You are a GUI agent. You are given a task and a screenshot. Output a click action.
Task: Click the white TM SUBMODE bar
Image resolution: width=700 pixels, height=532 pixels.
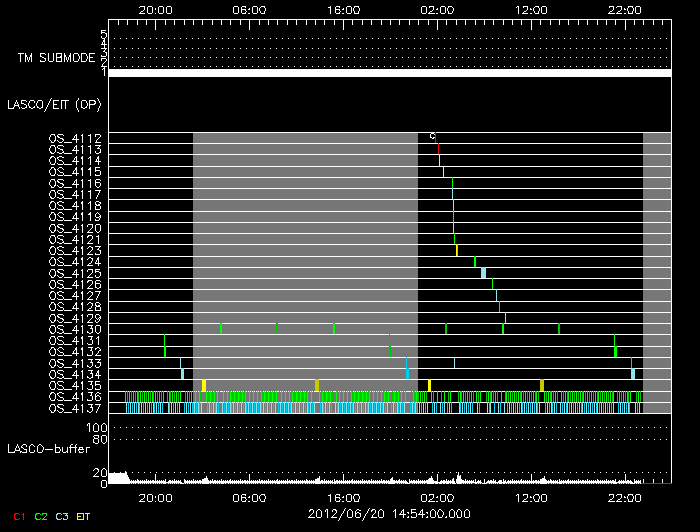(x=390, y=73)
